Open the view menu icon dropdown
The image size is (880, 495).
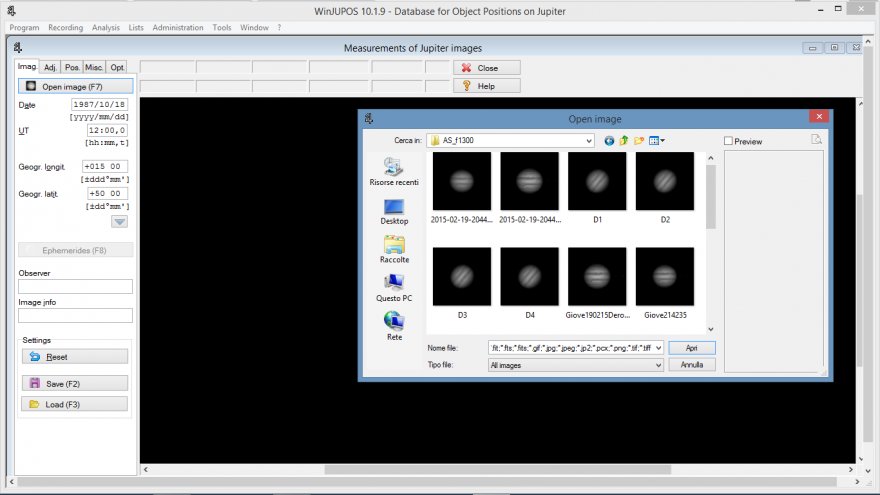[x=657, y=141]
